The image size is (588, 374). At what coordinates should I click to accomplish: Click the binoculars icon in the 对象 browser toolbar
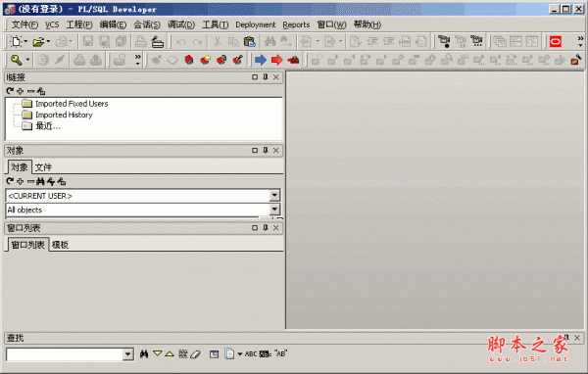coord(40,182)
